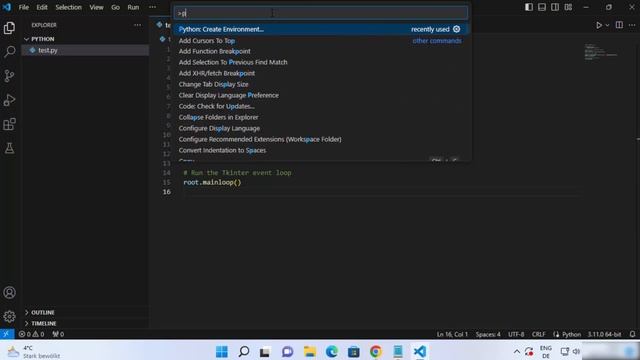Open the Extensions view
The height and width of the screenshot is (360, 640).
tap(9, 124)
